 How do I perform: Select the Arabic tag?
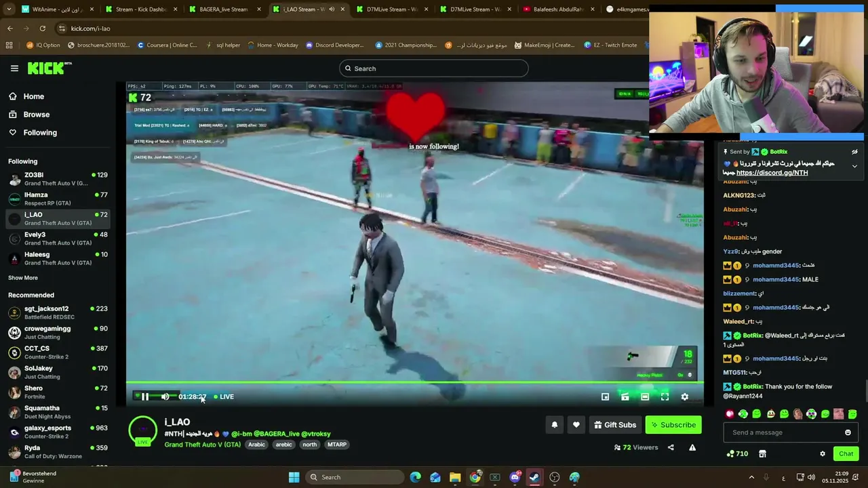256,445
